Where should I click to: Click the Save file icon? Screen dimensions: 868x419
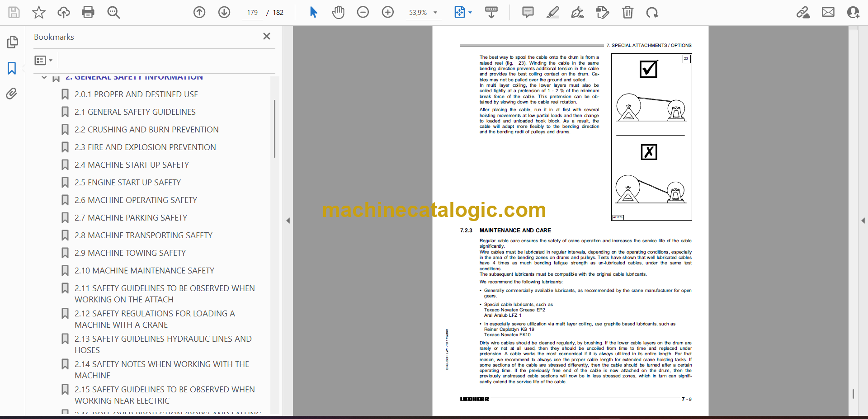pos(14,12)
